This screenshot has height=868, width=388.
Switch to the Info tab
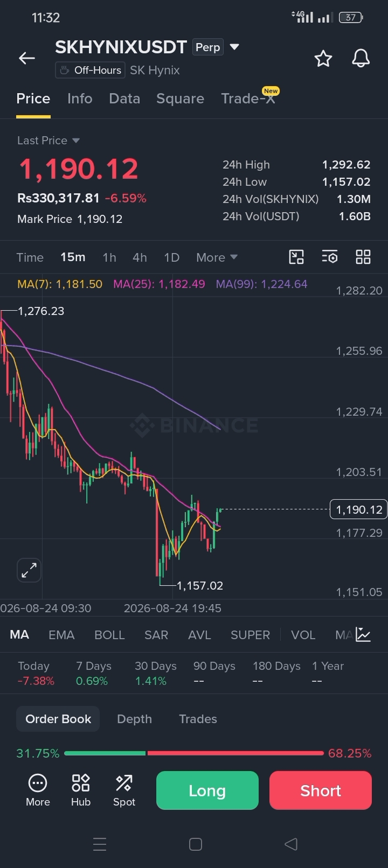tap(80, 99)
